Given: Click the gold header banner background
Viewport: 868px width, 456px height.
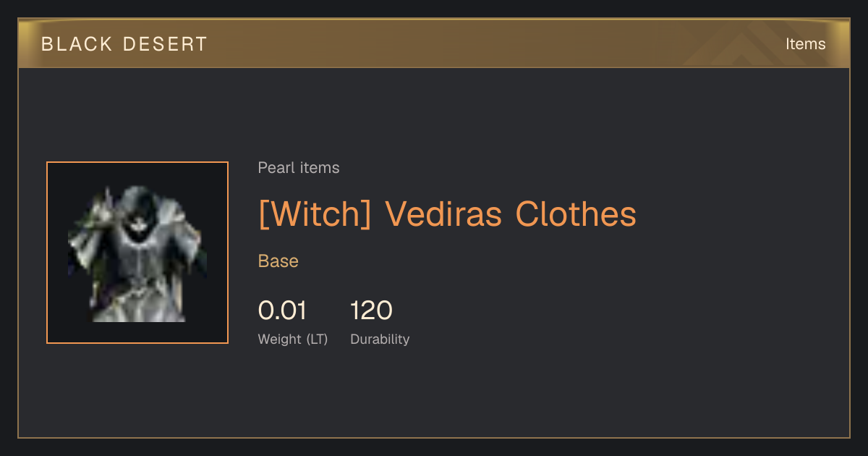Looking at the screenshot, I should click(x=434, y=44).
